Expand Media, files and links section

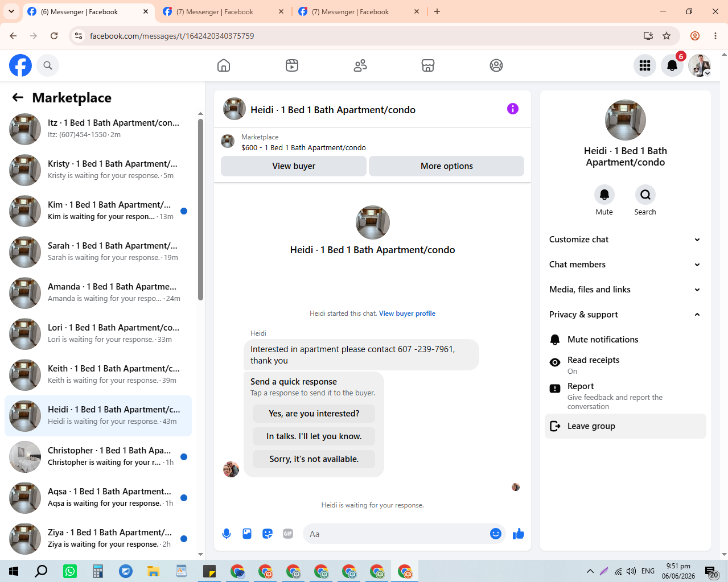tap(626, 290)
